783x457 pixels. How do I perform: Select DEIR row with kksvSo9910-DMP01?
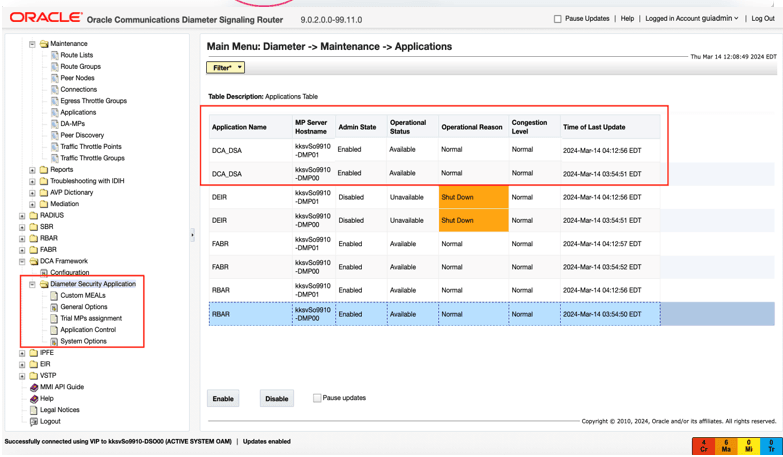(434, 197)
